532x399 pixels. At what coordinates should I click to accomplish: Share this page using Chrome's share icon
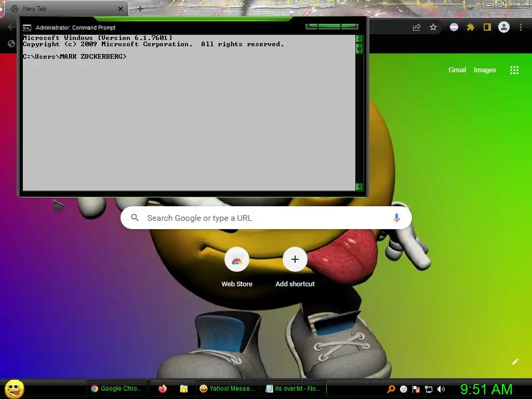[x=417, y=28]
